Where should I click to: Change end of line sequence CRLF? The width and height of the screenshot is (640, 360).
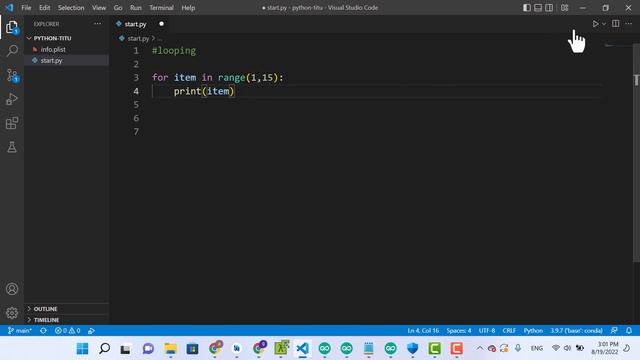[x=509, y=331]
